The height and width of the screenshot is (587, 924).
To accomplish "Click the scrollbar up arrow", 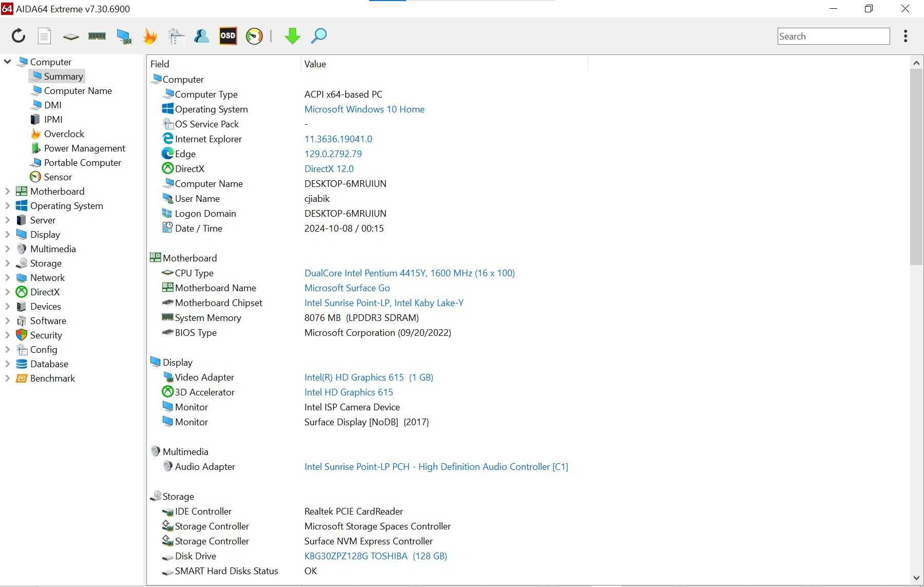I will click(916, 63).
